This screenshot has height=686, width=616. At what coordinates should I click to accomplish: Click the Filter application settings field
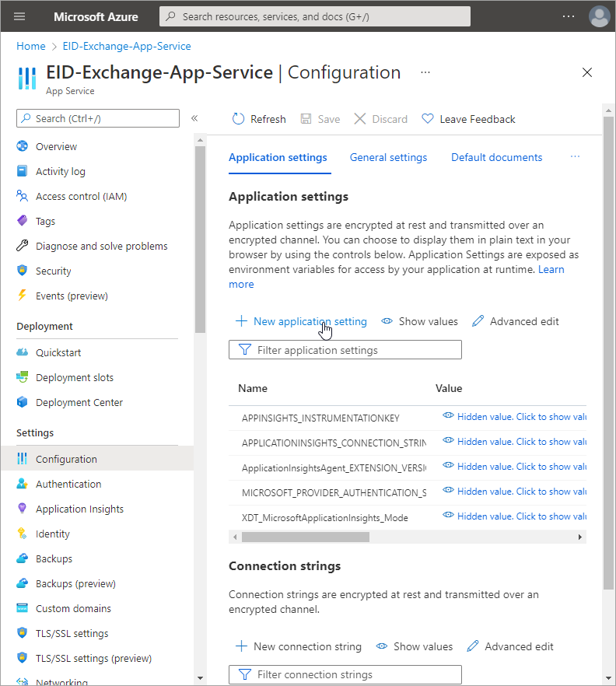[x=345, y=350]
